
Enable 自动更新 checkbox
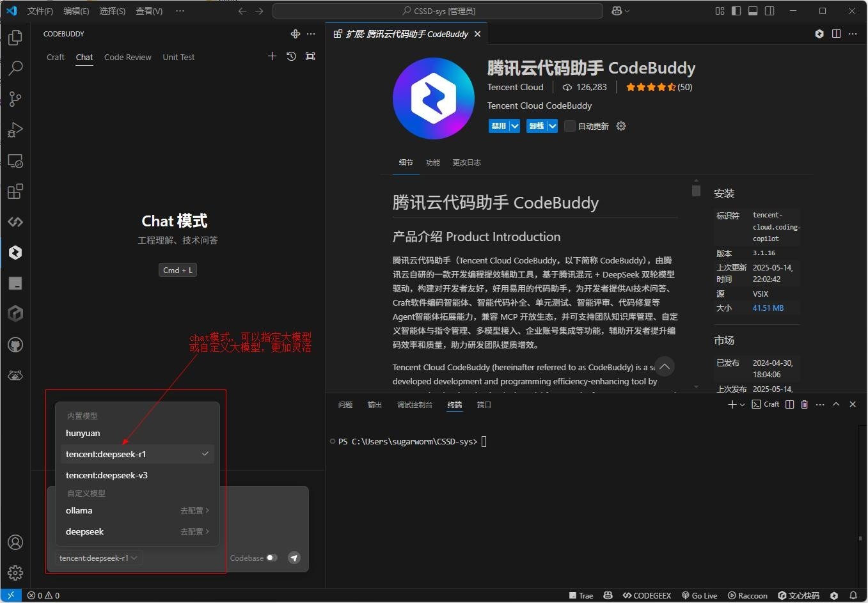(x=569, y=126)
